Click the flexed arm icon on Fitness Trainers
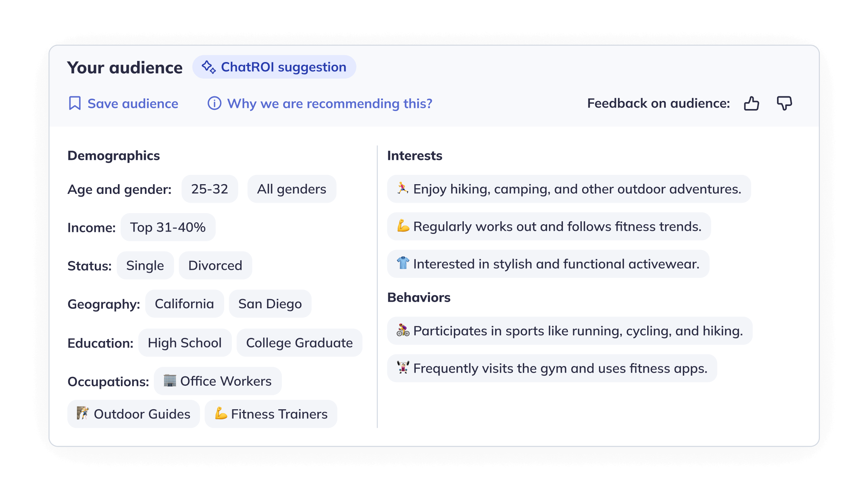This screenshot has width=868, height=499. 221,413
